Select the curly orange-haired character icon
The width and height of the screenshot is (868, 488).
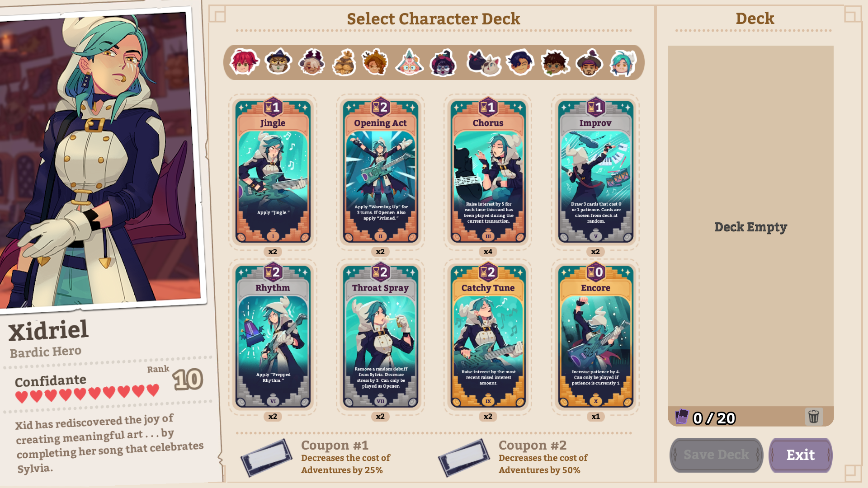(375, 62)
